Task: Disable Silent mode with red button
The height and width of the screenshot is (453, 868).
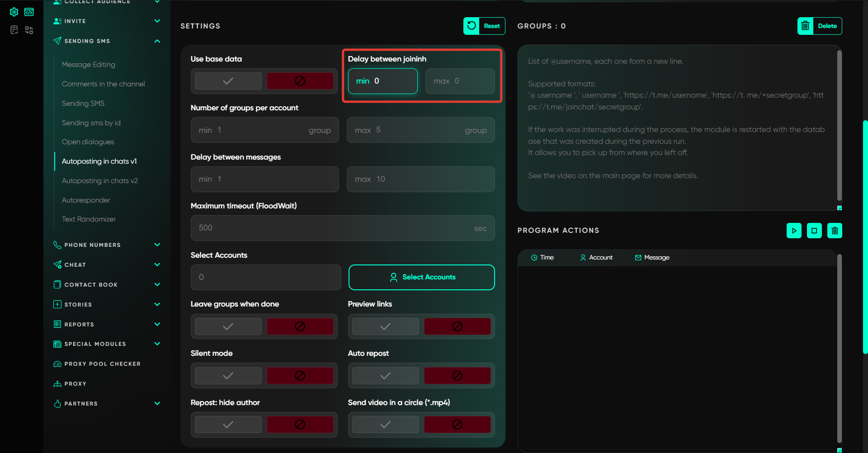Action: [300, 376]
